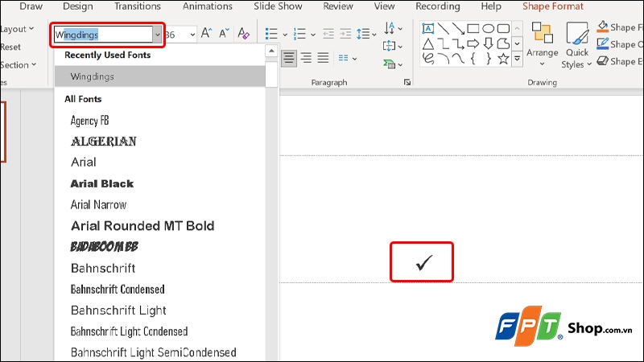Select Right Brace shape
644x362 pixels.
pyautogui.click(x=488, y=59)
